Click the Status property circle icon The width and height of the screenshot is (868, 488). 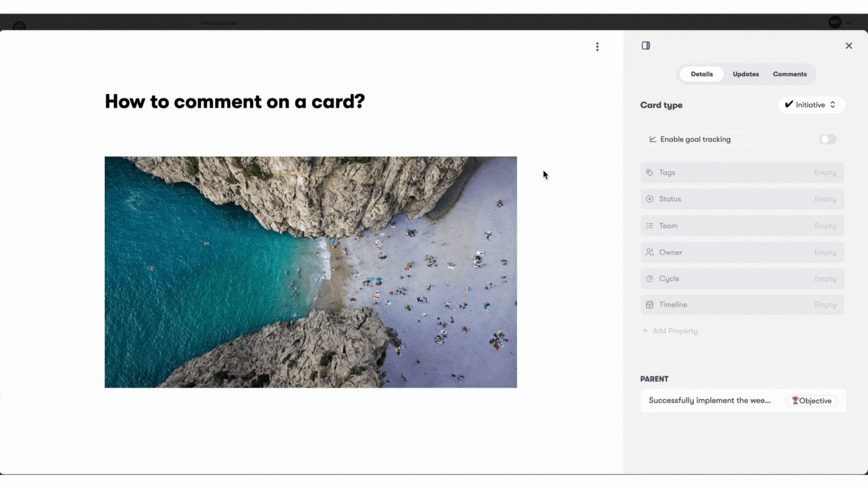click(x=649, y=199)
